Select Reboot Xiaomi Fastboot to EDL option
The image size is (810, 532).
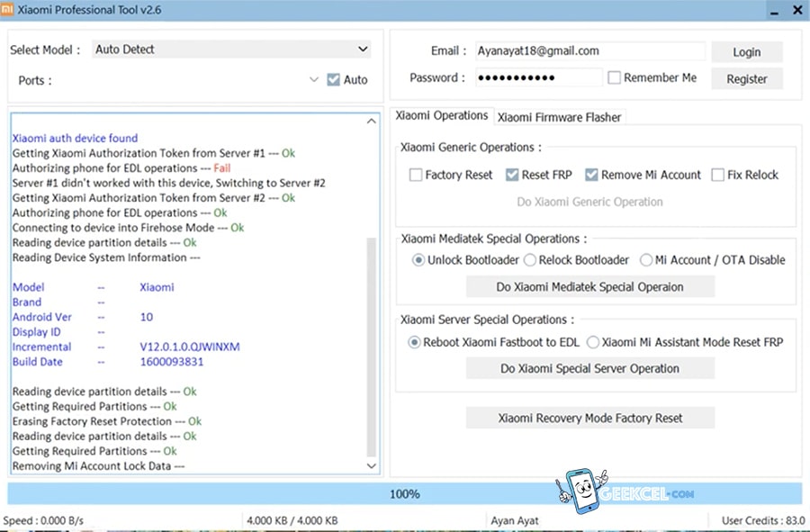pyautogui.click(x=414, y=342)
